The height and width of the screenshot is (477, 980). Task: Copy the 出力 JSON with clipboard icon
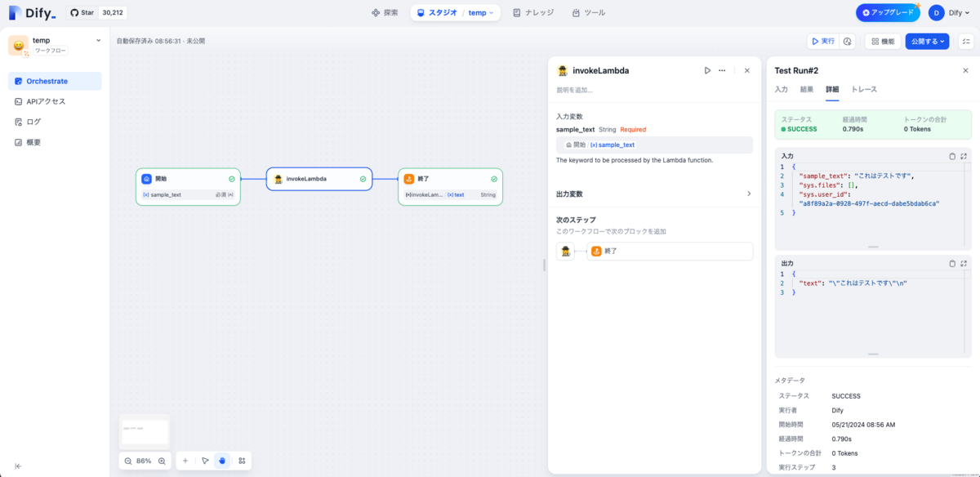pos(952,263)
